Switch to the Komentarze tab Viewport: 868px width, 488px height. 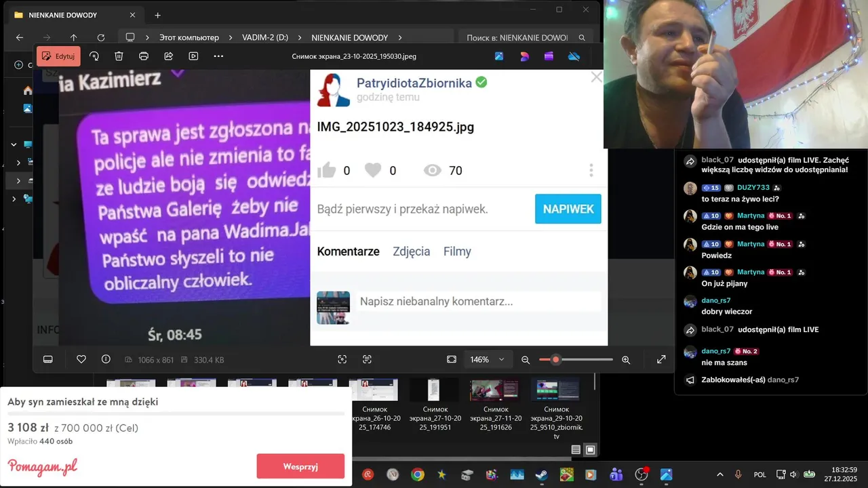tap(348, 251)
